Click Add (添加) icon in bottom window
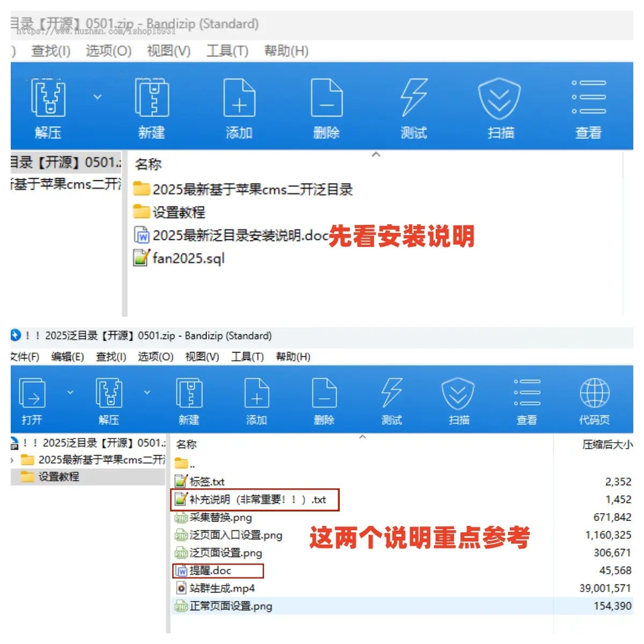 (257, 393)
